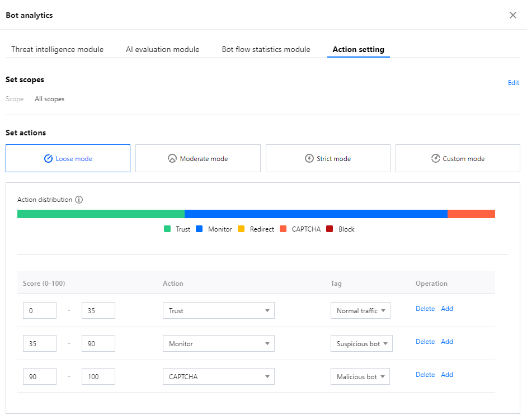
Task: Open the CAPTCHA action dropdown
Action: (x=218, y=376)
